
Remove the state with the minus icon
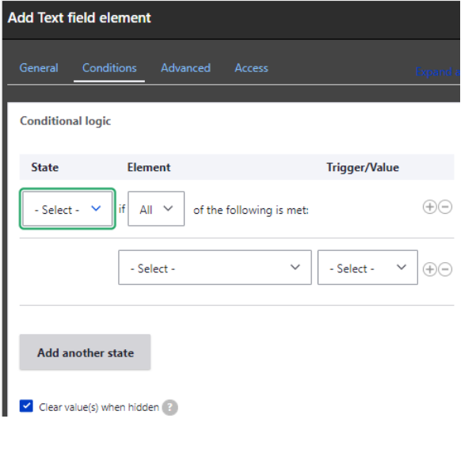tap(445, 207)
